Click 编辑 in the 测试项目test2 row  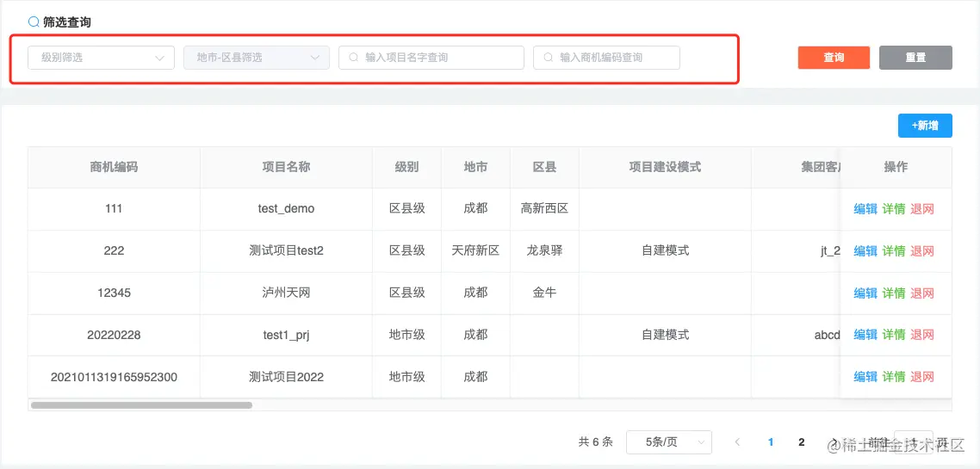point(865,251)
